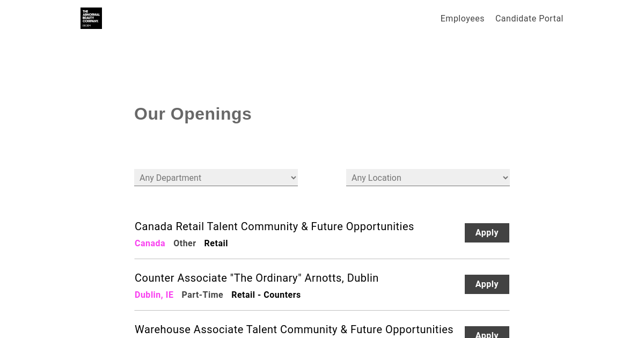Open the Employees link

point(462,19)
